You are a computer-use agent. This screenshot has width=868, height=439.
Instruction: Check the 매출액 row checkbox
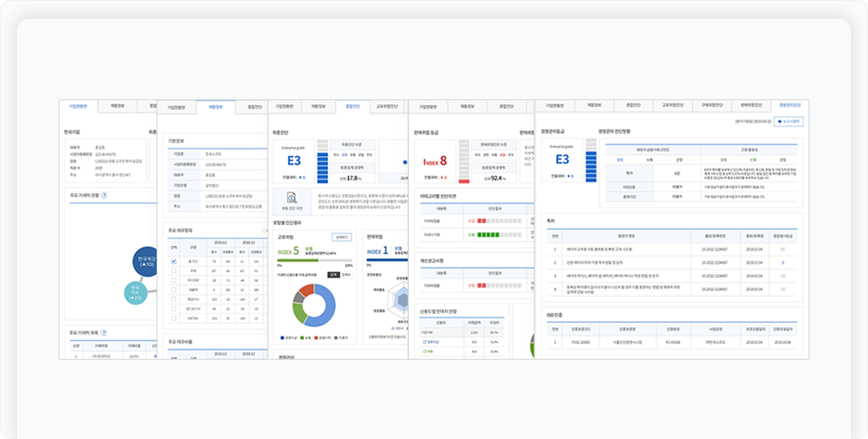point(174,290)
